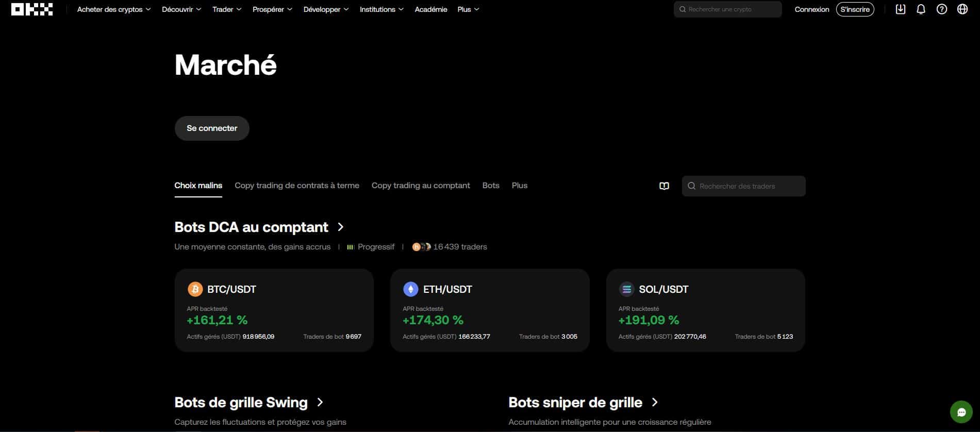
Task: Open the notifications bell
Action: pos(921,9)
